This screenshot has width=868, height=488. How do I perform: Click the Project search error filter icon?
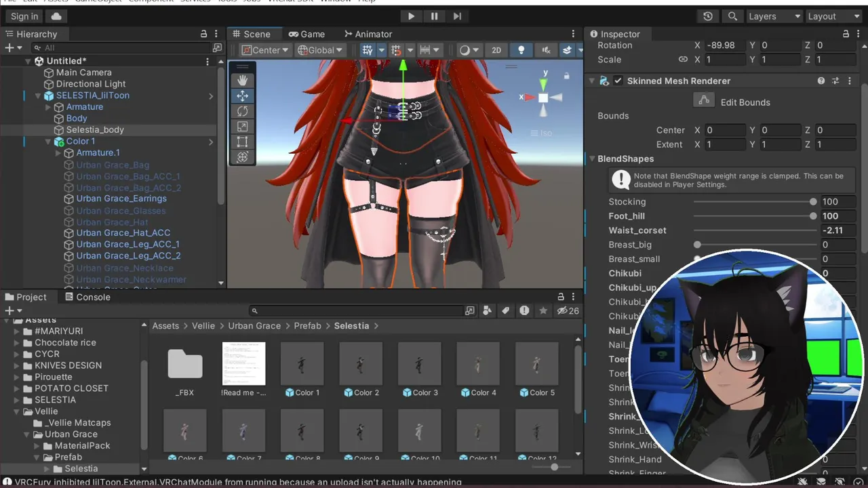click(x=524, y=310)
